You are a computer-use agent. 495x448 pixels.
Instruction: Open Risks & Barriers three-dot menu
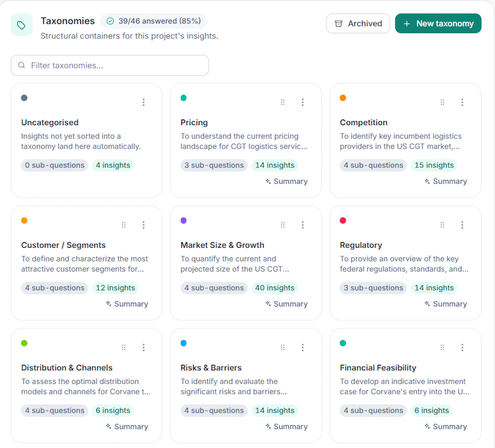303,347
